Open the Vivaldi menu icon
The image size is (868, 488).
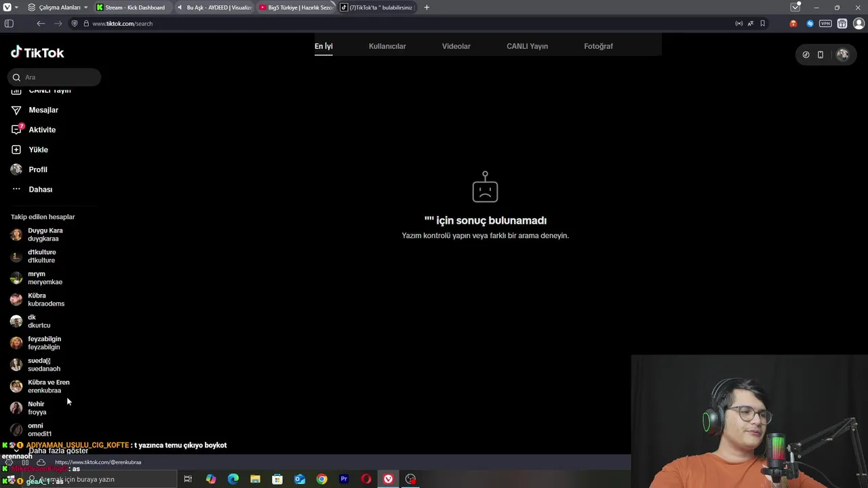point(7,7)
